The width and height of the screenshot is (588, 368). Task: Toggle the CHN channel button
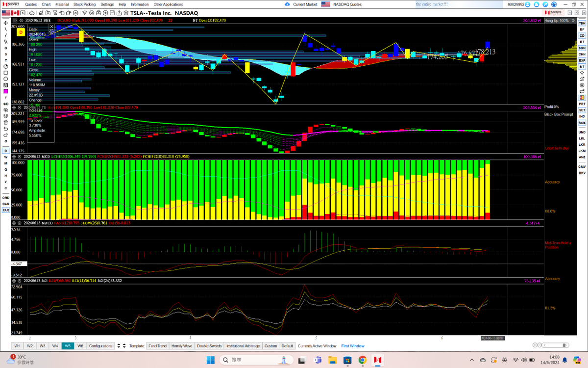(582, 54)
